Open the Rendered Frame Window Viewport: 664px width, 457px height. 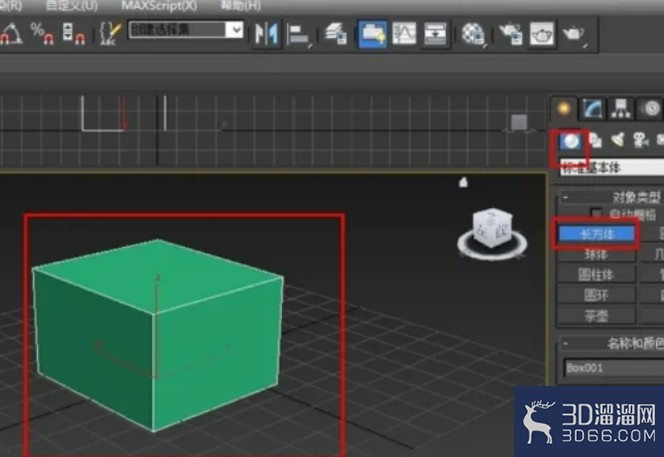542,33
